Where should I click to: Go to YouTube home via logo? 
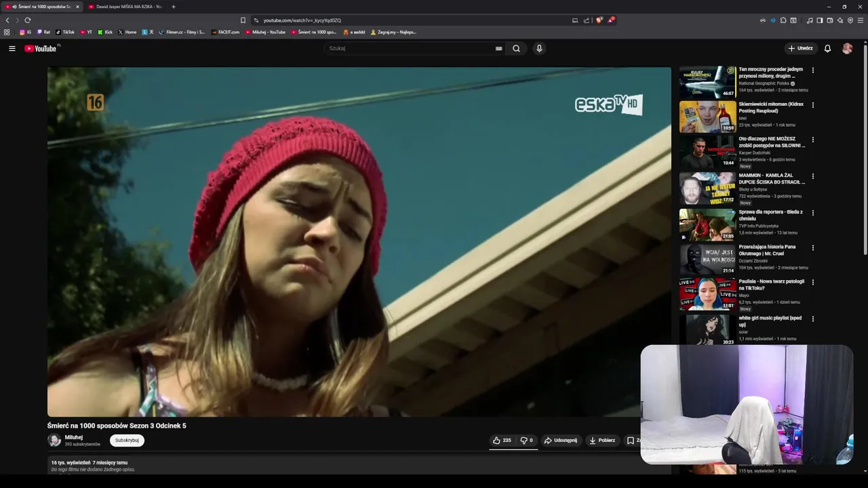coord(42,48)
